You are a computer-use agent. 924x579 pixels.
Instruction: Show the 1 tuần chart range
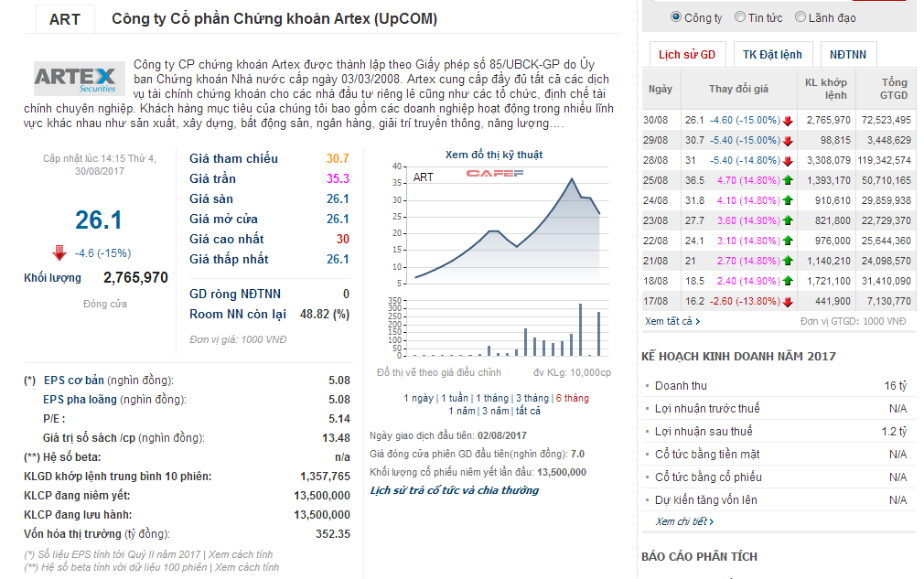coord(455,398)
